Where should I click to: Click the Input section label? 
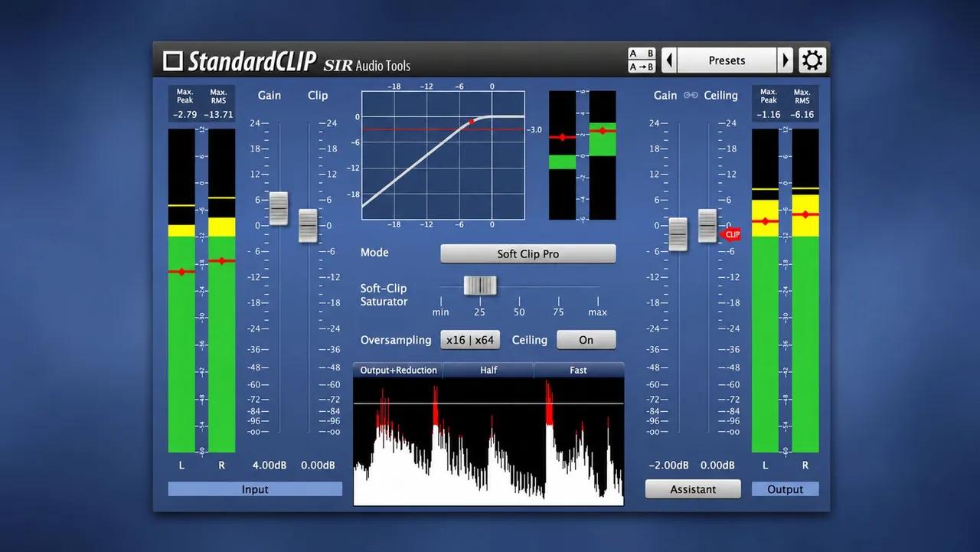tap(255, 489)
